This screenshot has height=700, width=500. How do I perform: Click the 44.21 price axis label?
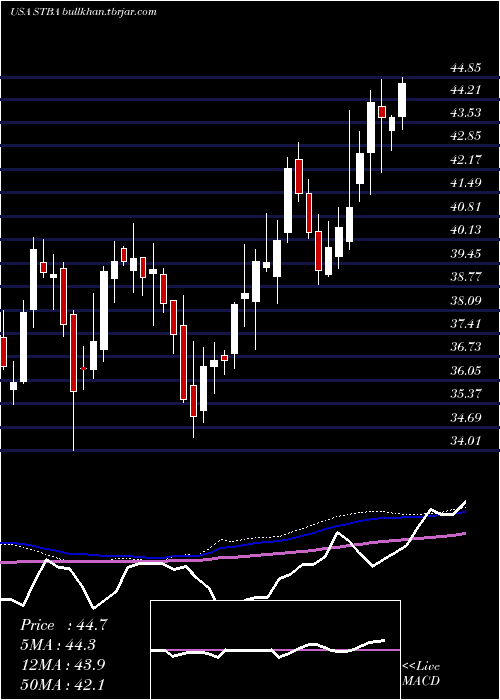466,91
